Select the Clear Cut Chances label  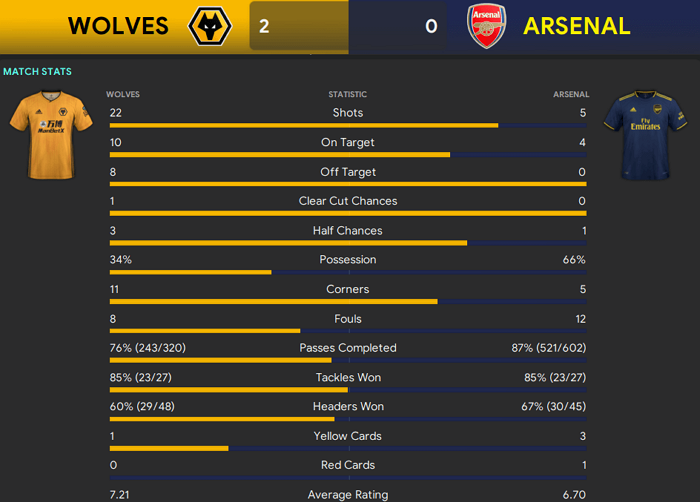[x=348, y=201]
